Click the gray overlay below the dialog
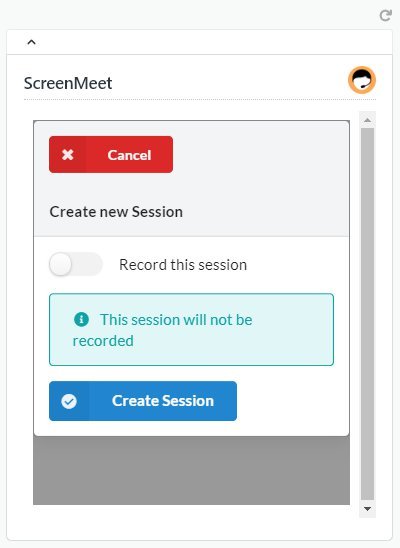This screenshot has height=548, width=400. tap(191, 470)
